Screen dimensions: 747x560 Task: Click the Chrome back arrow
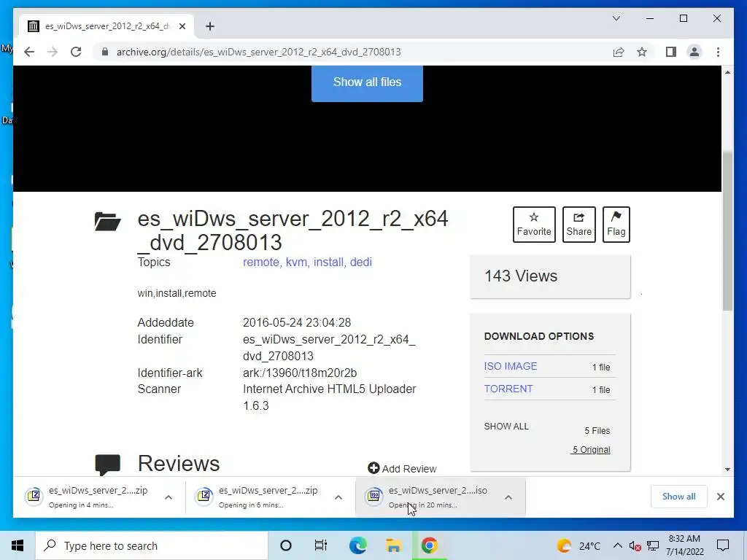coord(29,52)
